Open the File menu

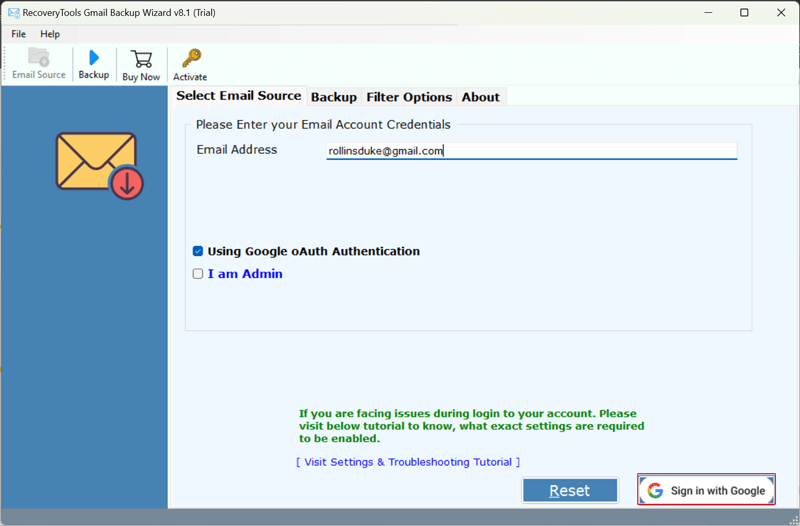(18, 34)
